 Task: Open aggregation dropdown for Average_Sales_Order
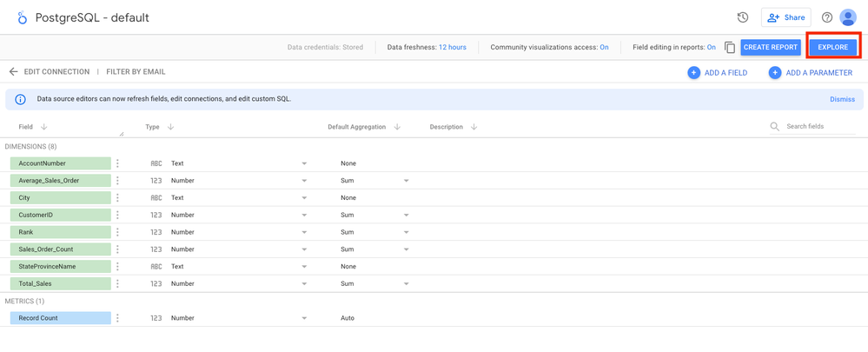pyautogui.click(x=406, y=181)
